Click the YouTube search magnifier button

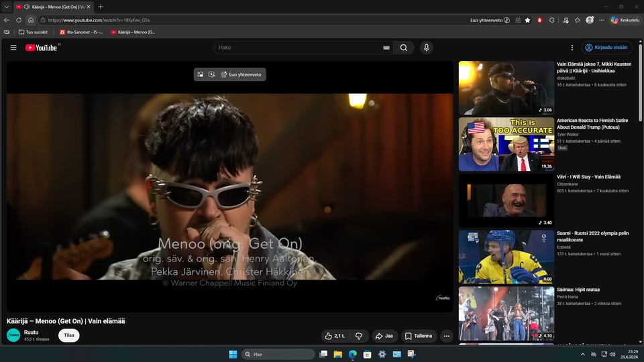coord(404,48)
